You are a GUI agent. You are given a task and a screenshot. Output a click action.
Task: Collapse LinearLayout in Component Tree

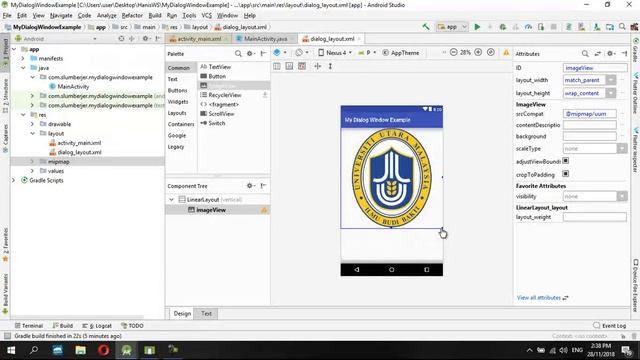click(171, 200)
